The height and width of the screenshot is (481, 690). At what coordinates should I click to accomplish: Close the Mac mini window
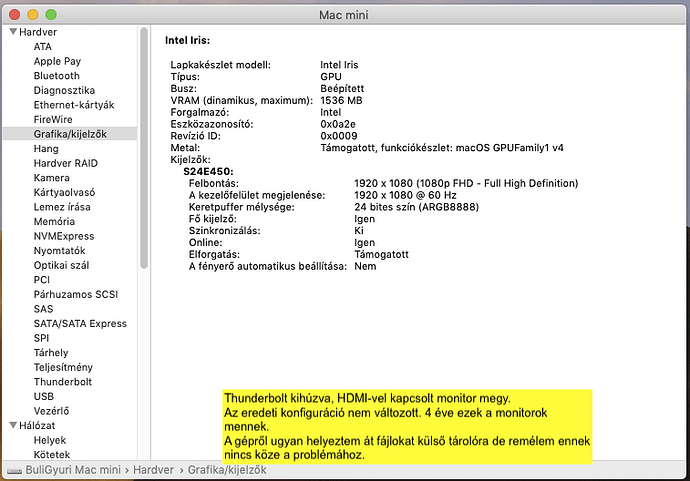14,15
